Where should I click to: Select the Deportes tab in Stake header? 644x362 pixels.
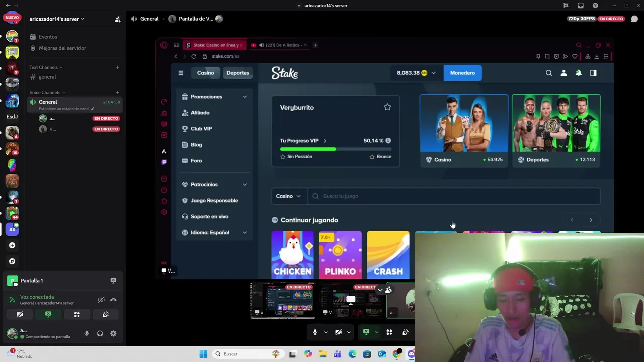coord(237,73)
